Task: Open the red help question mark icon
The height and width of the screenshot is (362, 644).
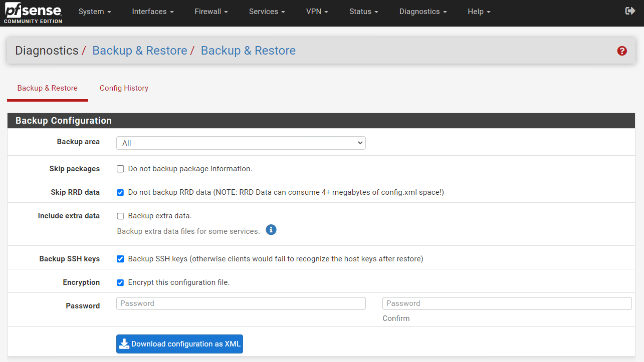Action: click(x=622, y=51)
